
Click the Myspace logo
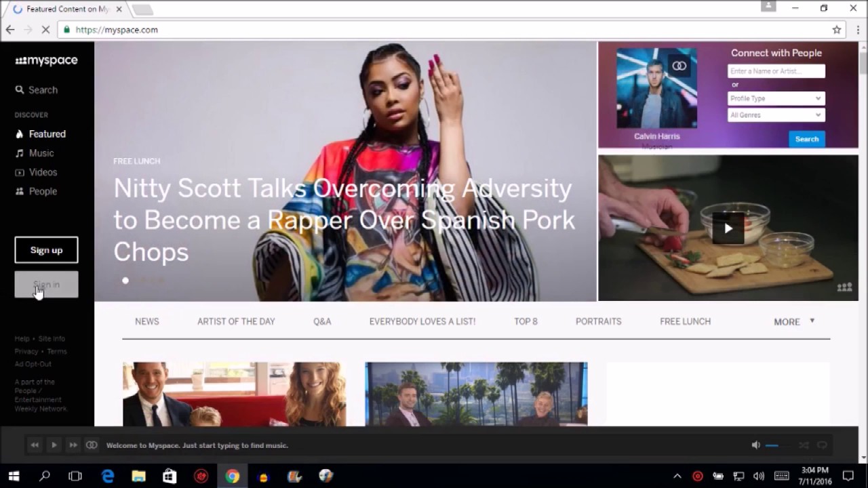tap(46, 60)
